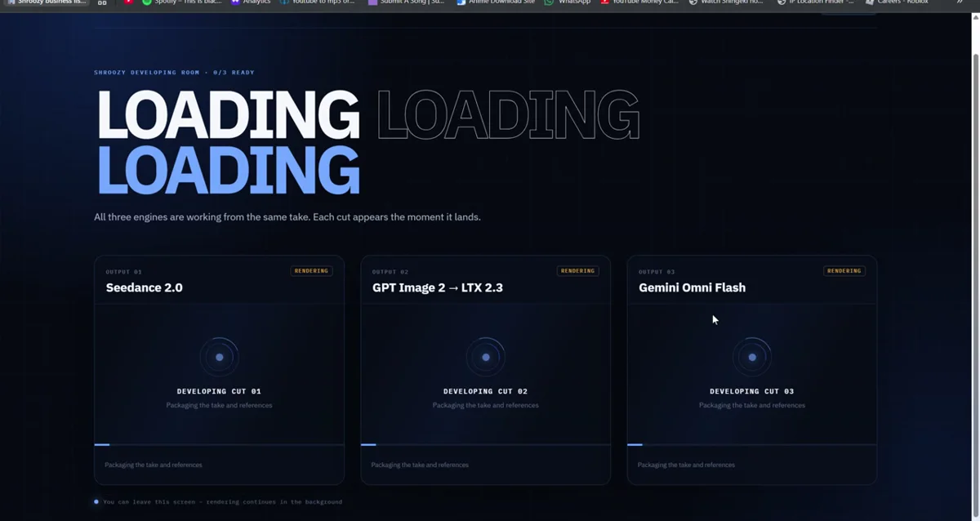
Task: Open the YouTube Money Calculator bookmark
Action: tap(639, 2)
